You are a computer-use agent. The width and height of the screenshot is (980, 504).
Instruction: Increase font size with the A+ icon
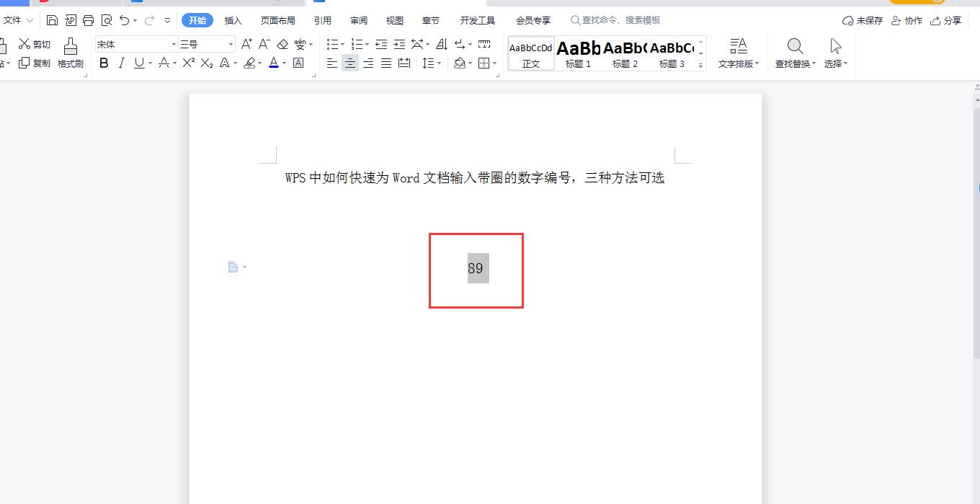click(x=246, y=44)
